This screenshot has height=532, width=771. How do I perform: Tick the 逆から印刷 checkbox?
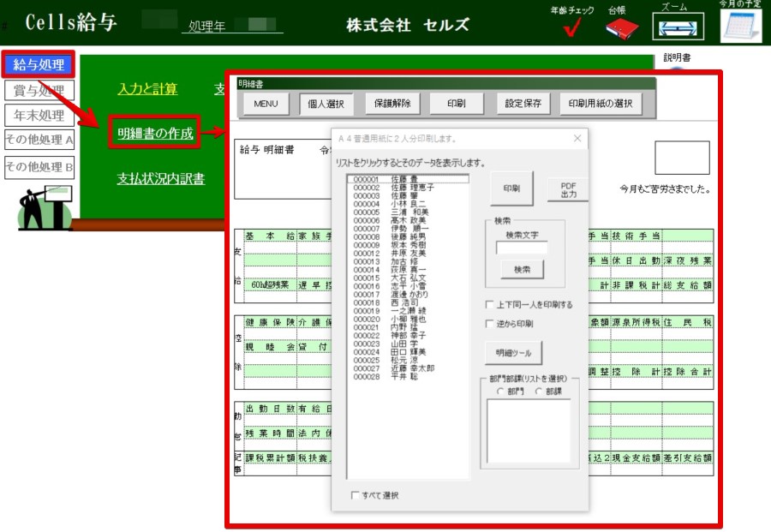tap(488, 324)
